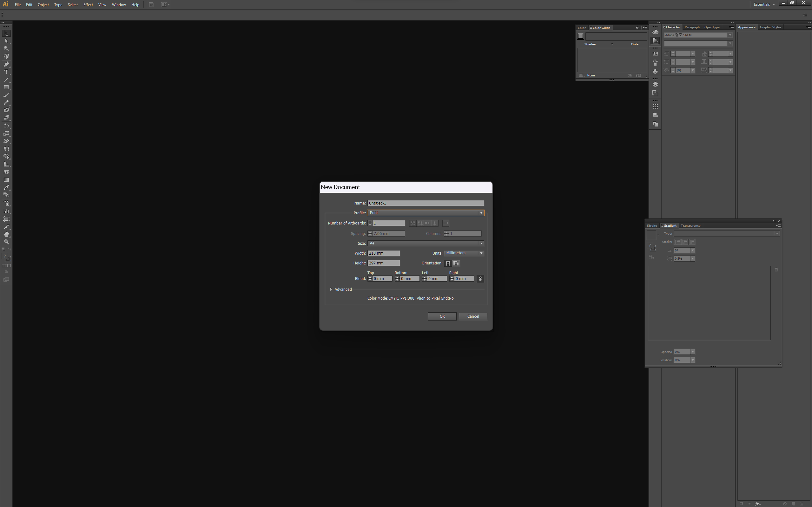Set orientation to portrait

pos(448,263)
